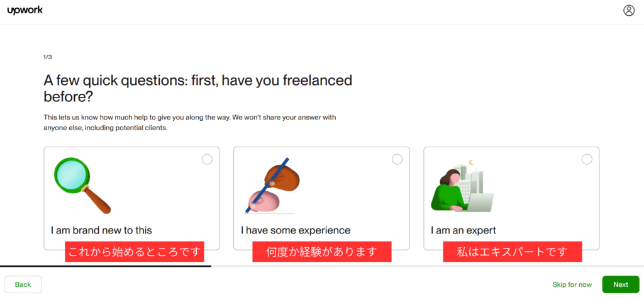
Task: Open the user profile avatar icon
Action: pos(629,11)
